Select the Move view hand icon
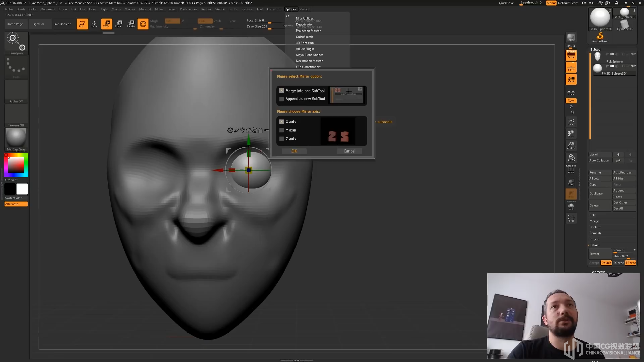 (571, 133)
